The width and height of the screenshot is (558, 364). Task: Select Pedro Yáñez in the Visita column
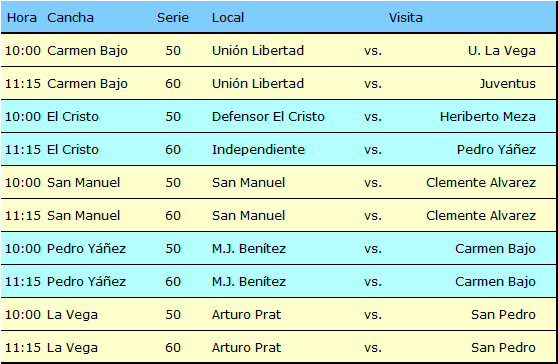496,149
